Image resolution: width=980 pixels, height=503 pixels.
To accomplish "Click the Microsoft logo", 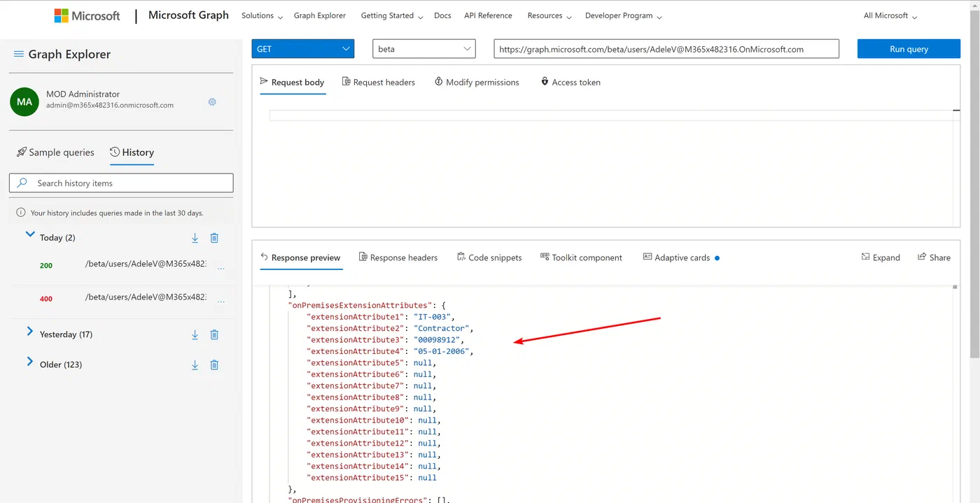I will tap(87, 15).
